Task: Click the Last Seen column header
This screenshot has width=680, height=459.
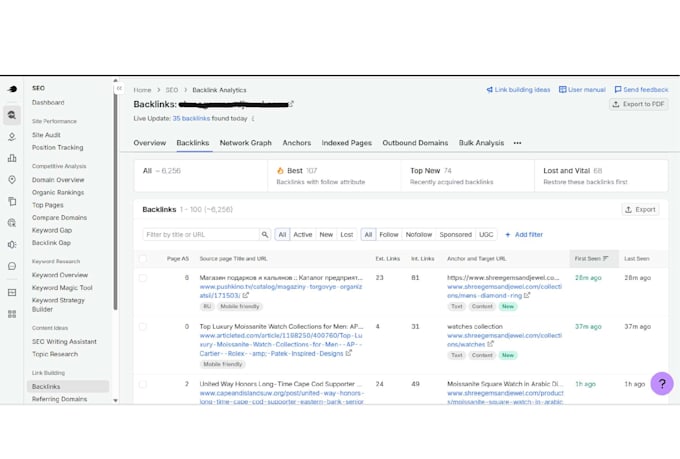Action: [637, 259]
